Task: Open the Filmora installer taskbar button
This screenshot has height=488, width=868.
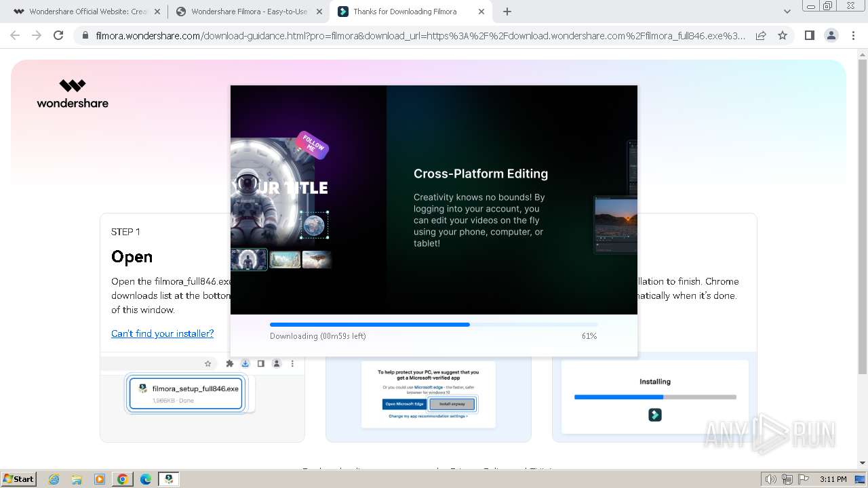Action: tap(169, 479)
